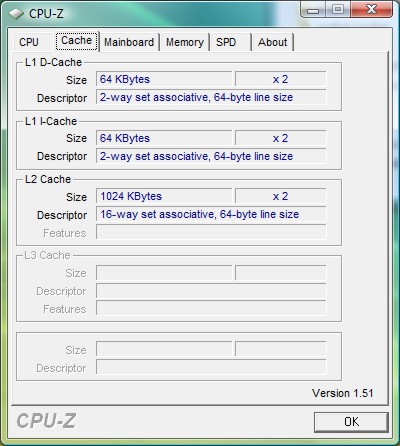Click the L2 Cache group label
The height and width of the screenshot is (446, 400).
48,179
